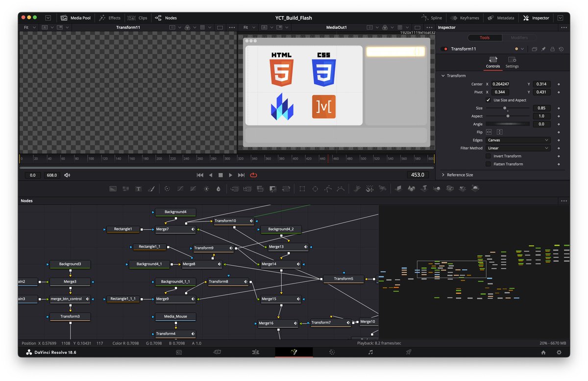Screen dimensions: 588x381
Task: Open the Spline editor
Action: pyautogui.click(x=432, y=18)
